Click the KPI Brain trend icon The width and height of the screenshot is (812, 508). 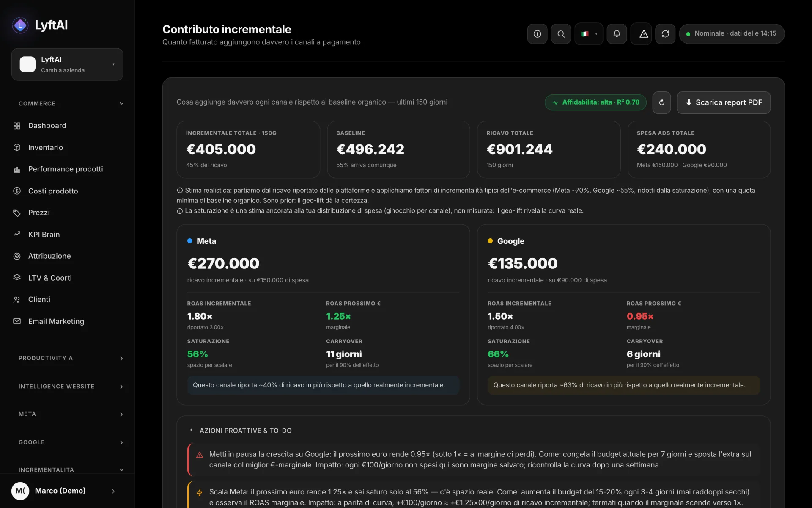(17, 234)
